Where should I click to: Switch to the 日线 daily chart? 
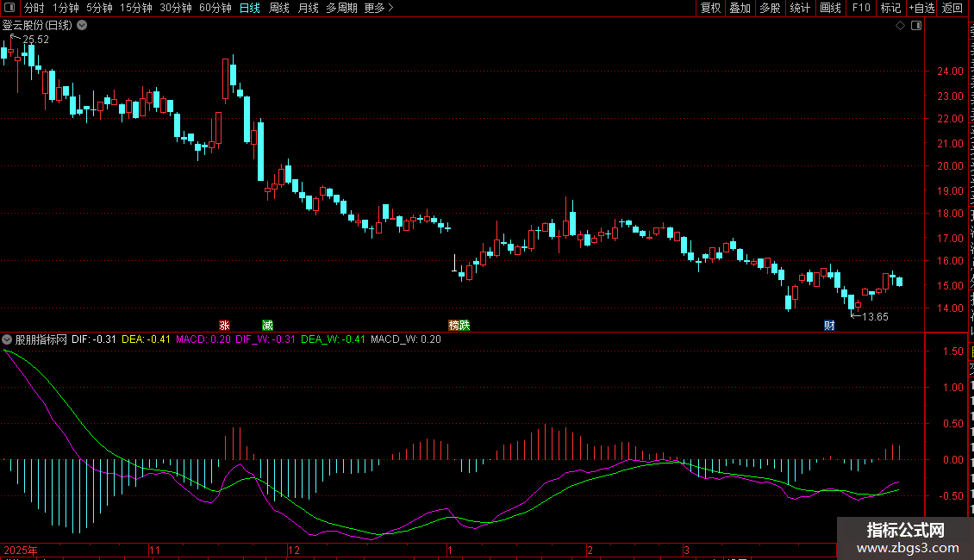point(250,8)
